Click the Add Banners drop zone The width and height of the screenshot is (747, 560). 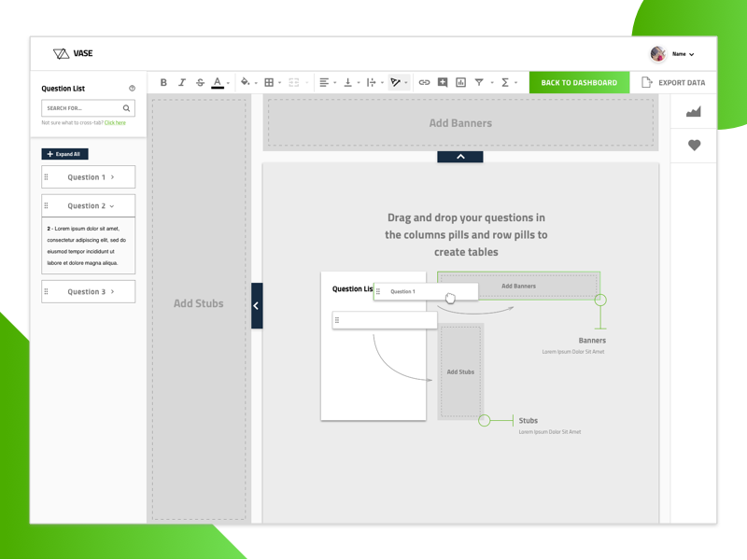pyautogui.click(x=460, y=122)
